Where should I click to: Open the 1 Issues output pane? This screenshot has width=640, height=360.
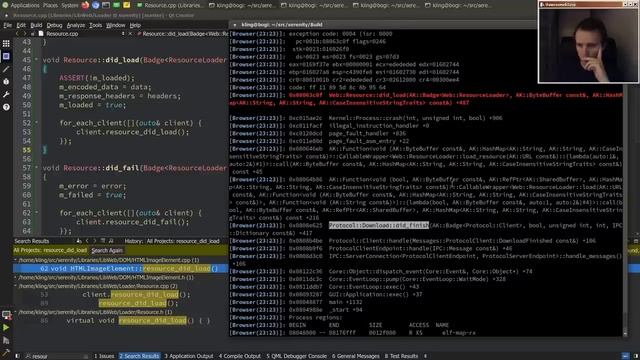[104, 356]
